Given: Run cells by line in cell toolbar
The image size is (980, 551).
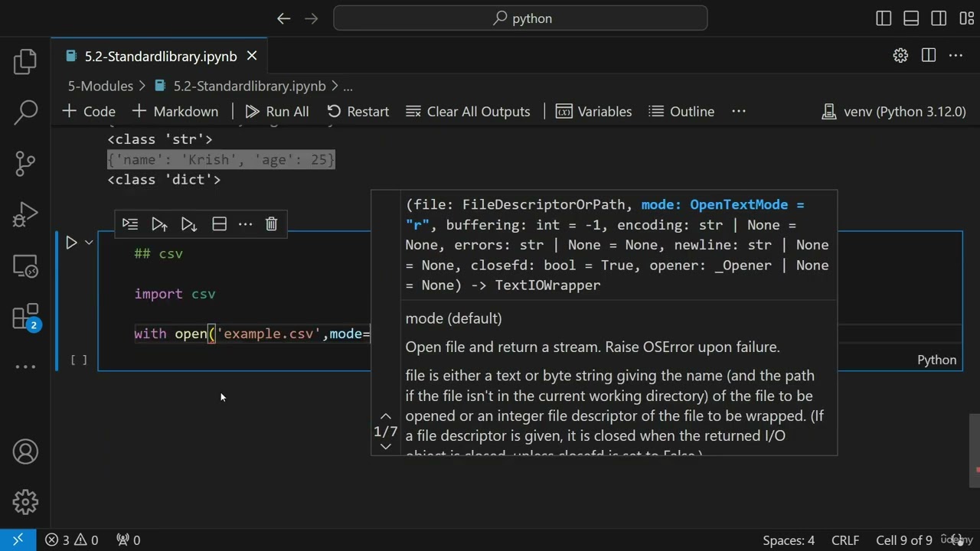Looking at the screenshot, I should coord(130,223).
